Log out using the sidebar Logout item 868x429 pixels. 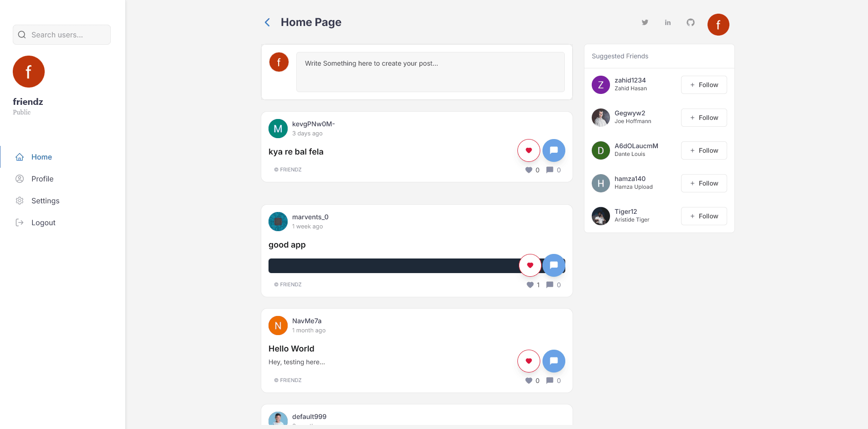tap(43, 222)
